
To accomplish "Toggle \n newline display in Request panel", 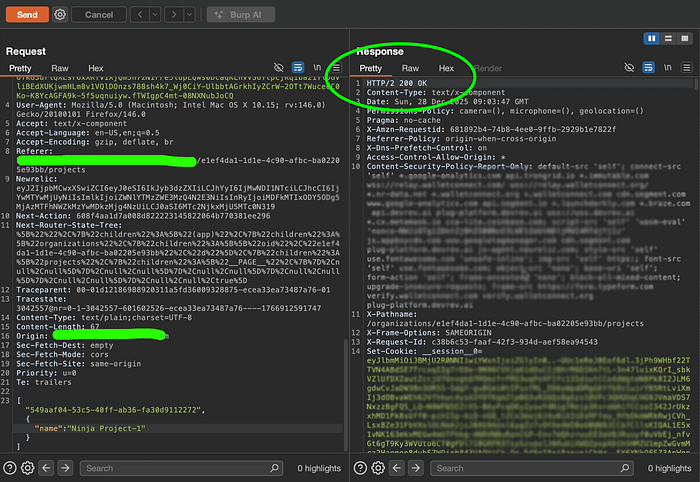I will pos(317,67).
